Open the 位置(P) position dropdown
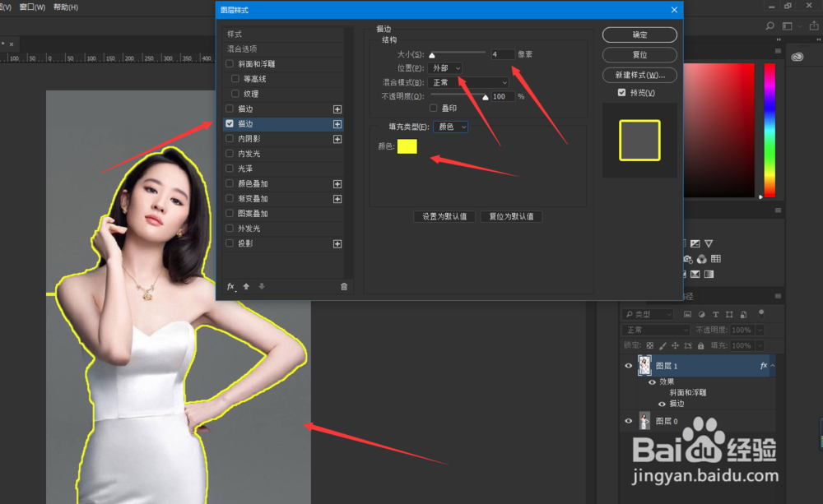The width and height of the screenshot is (823, 504). 445,68
